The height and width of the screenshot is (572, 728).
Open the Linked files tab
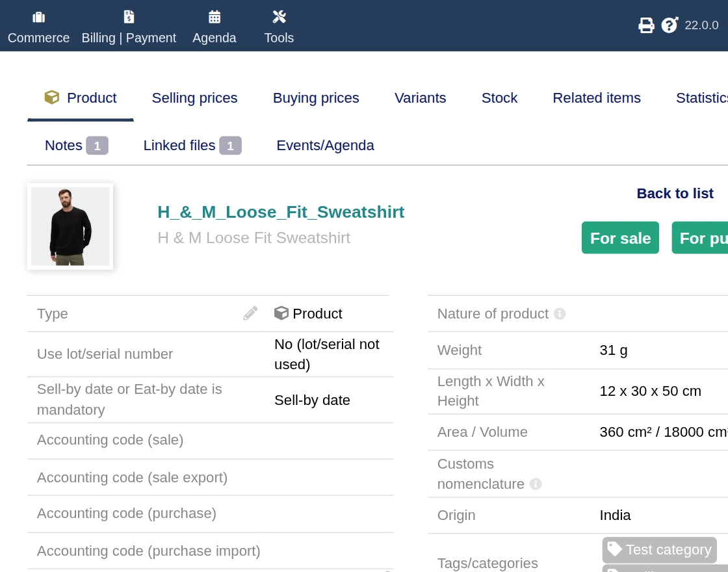[192, 146]
